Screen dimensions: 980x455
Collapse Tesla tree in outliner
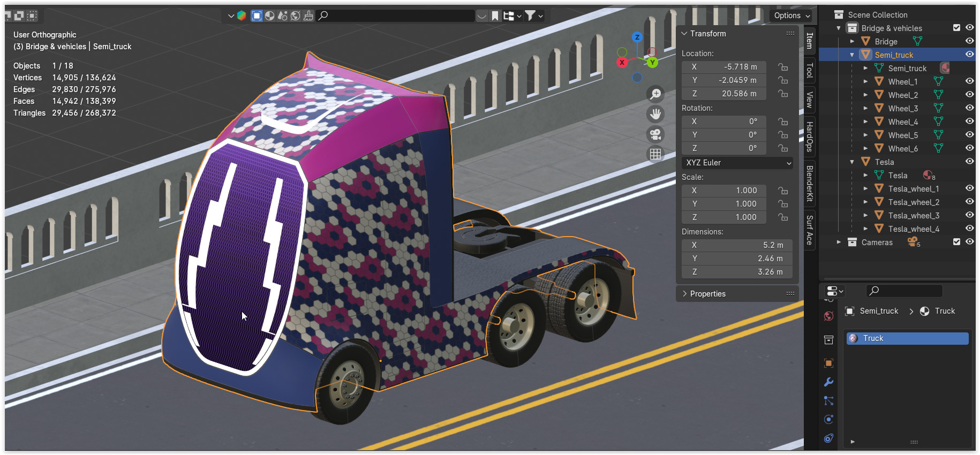pos(852,162)
